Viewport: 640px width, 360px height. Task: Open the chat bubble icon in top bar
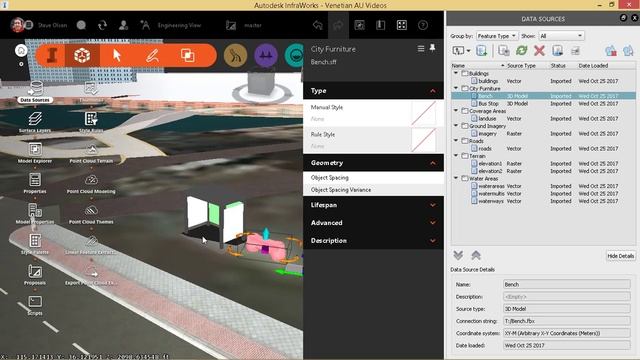coord(81,25)
